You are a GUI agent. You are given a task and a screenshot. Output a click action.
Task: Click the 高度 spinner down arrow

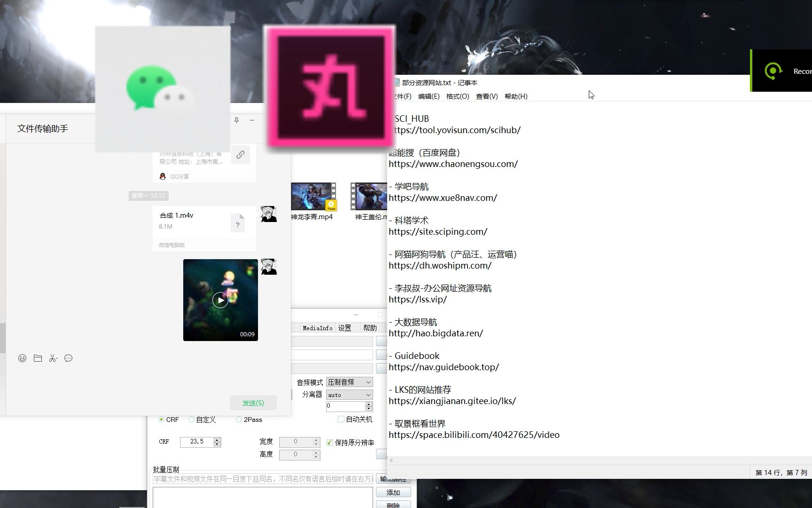[316, 457]
